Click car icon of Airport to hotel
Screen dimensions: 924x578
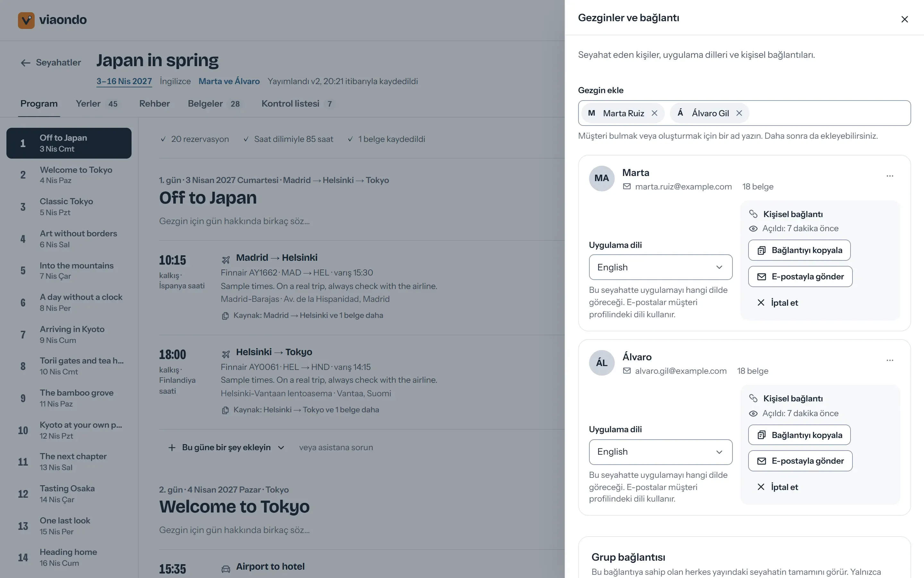(x=226, y=569)
